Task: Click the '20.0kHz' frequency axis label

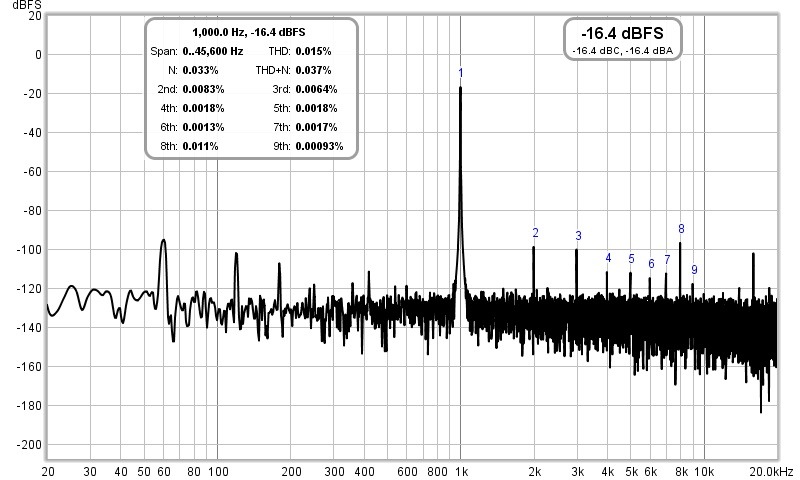Action: tap(770, 472)
